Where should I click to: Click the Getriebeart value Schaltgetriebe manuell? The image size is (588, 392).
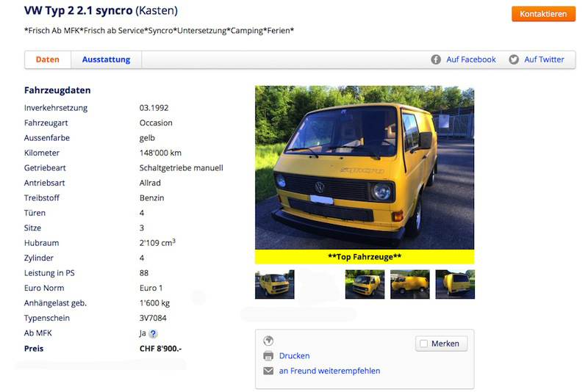click(181, 167)
